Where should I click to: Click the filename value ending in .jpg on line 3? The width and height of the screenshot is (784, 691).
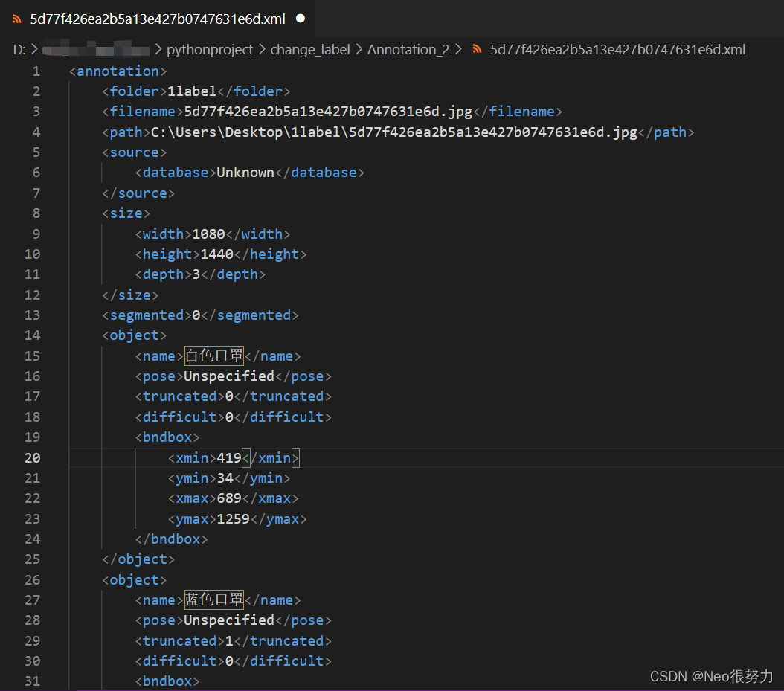pos(328,112)
